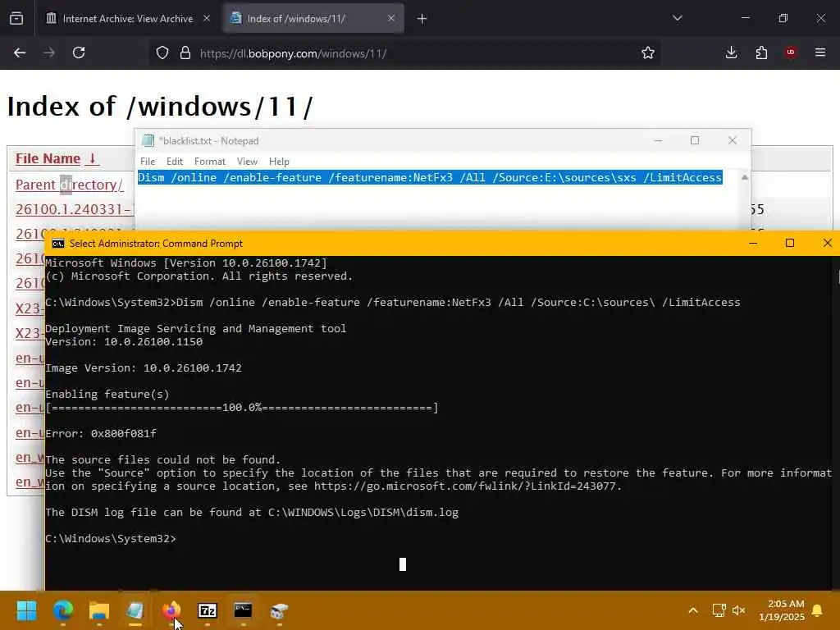Restore down the Firefox window
This screenshot has height=630, width=840.
tap(783, 18)
